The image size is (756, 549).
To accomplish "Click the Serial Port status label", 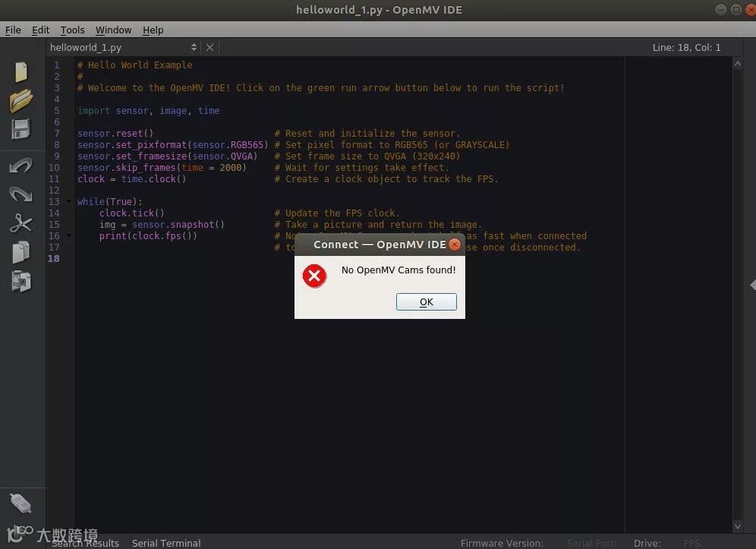I will (591, 543).
